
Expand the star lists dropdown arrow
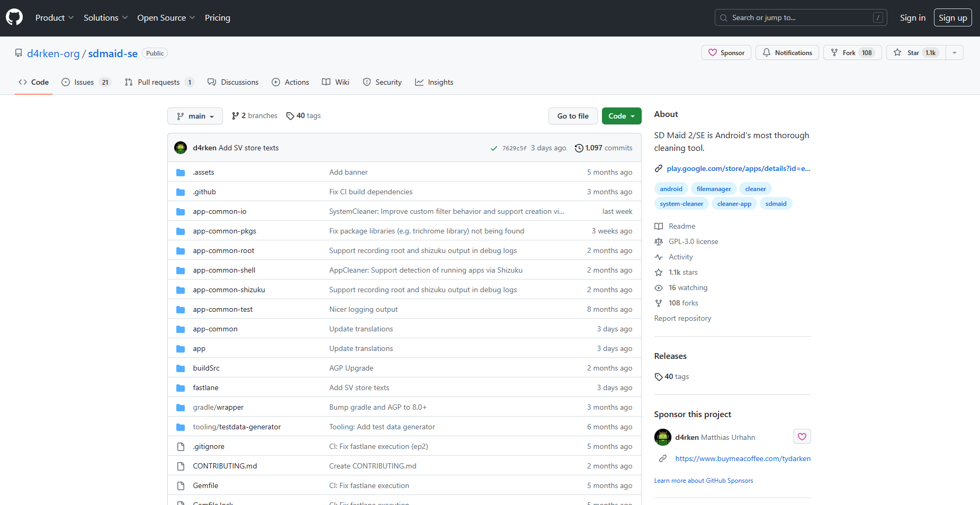coord(955,53)
